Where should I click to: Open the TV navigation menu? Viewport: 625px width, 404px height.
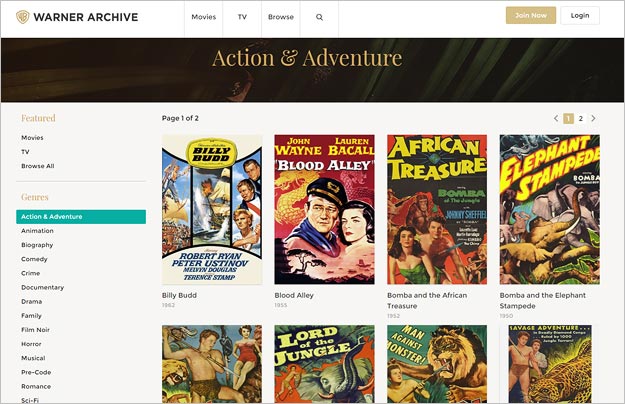pos(242,17)
